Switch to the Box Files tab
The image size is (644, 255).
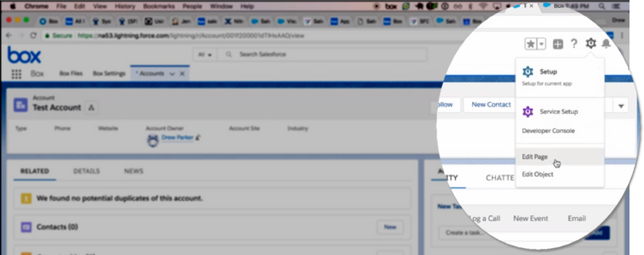(x=71, y=74)
